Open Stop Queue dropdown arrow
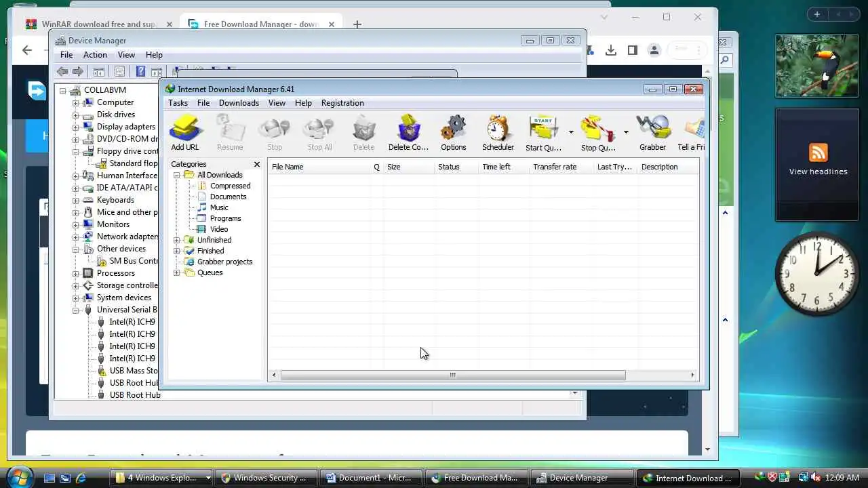This screenshot has height=488, width=868. point(626,132)
